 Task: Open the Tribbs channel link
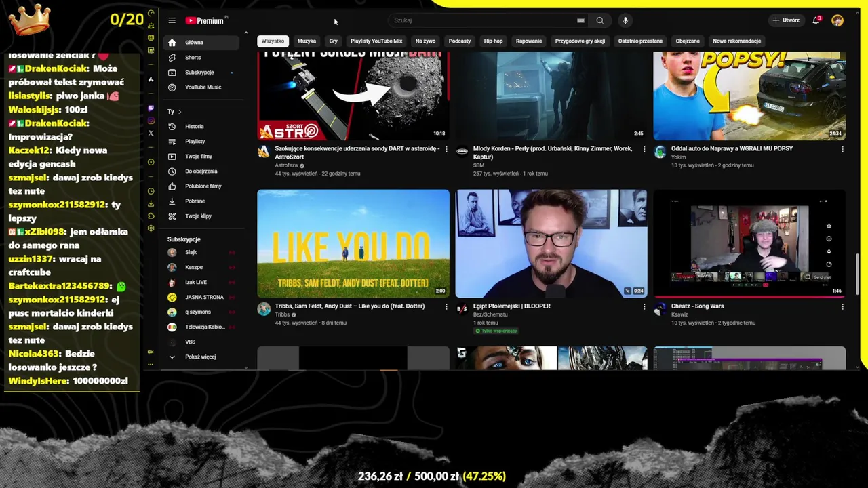click(x=282, y=314)
